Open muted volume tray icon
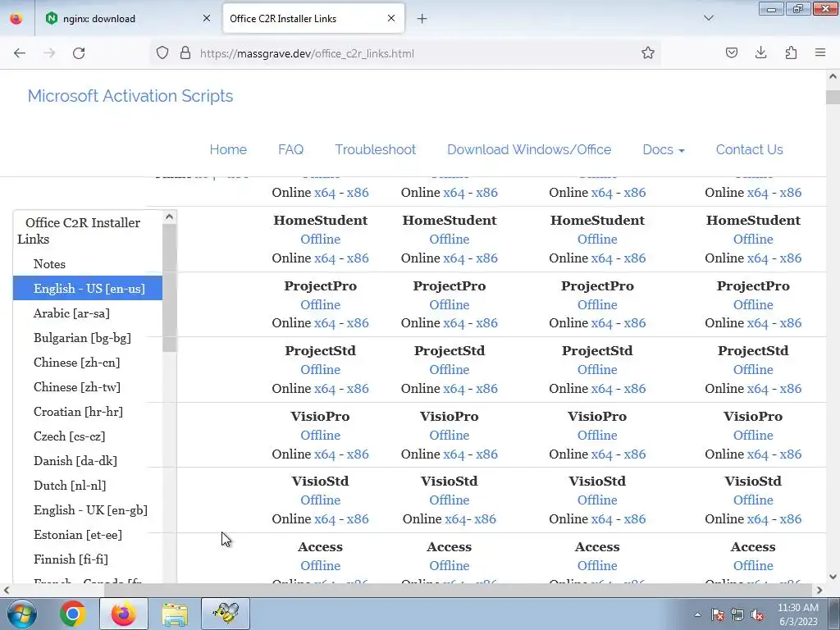The image size is (840, 630). (757, 614)
